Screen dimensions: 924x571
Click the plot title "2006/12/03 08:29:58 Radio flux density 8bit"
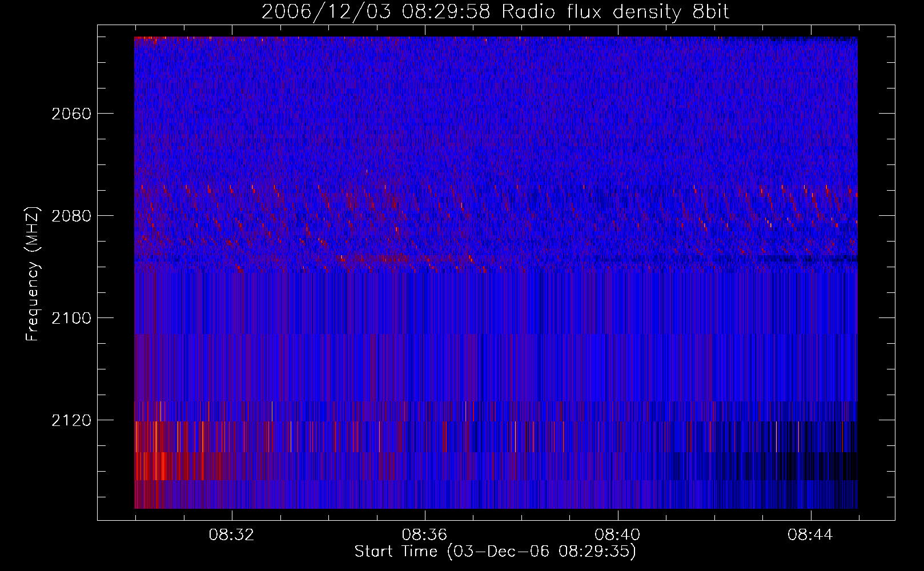(x=496, y=11)
